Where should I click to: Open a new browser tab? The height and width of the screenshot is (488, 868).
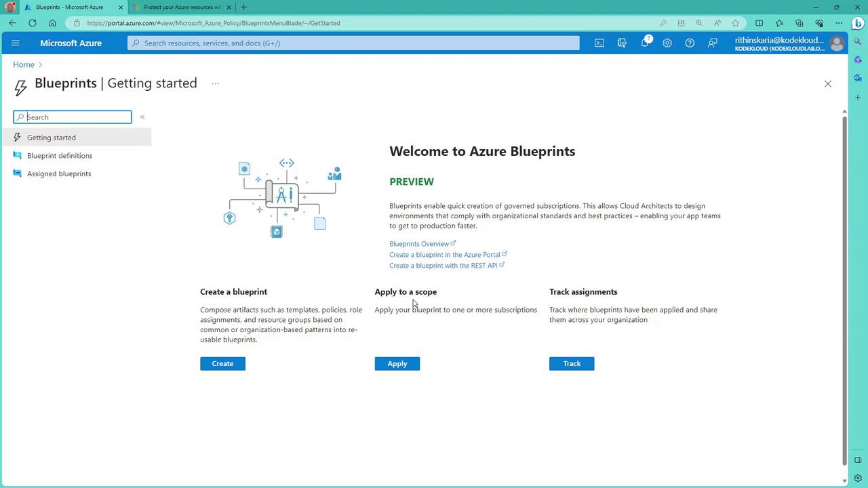[x=243, y=7]
